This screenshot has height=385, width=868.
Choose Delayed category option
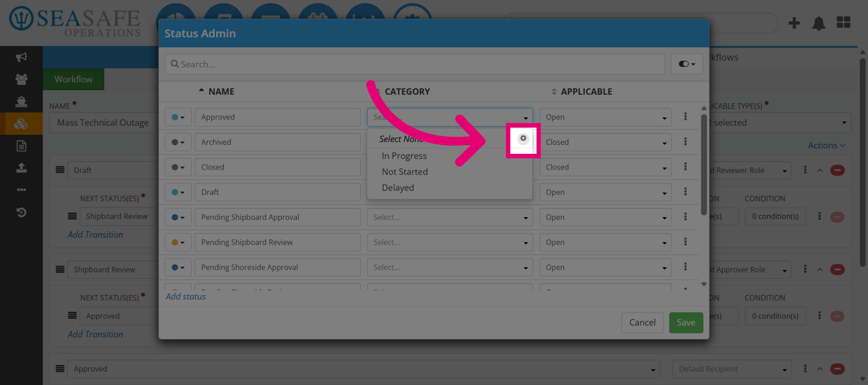click(x=398, y=187)
